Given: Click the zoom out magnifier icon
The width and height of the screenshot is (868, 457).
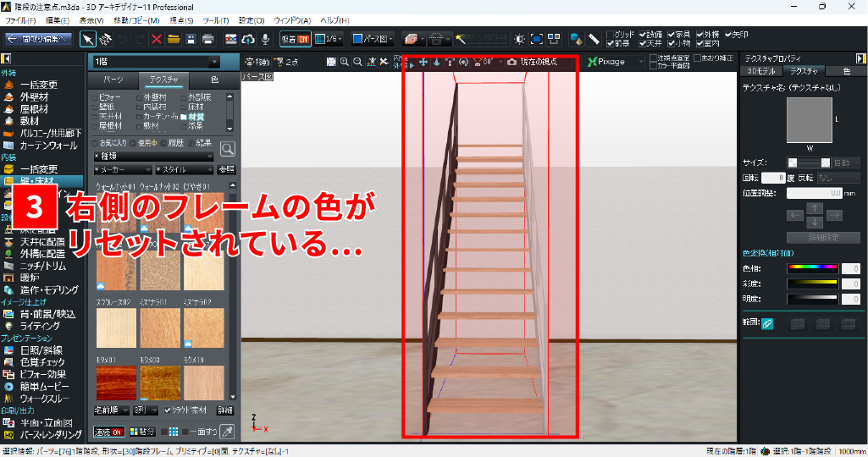Looking at the screenshot, I should [357, 62].
